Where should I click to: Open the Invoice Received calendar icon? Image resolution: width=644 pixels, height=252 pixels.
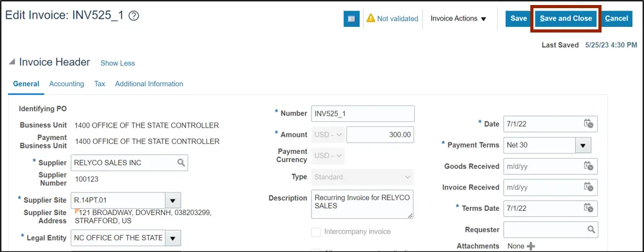point(588,187)
